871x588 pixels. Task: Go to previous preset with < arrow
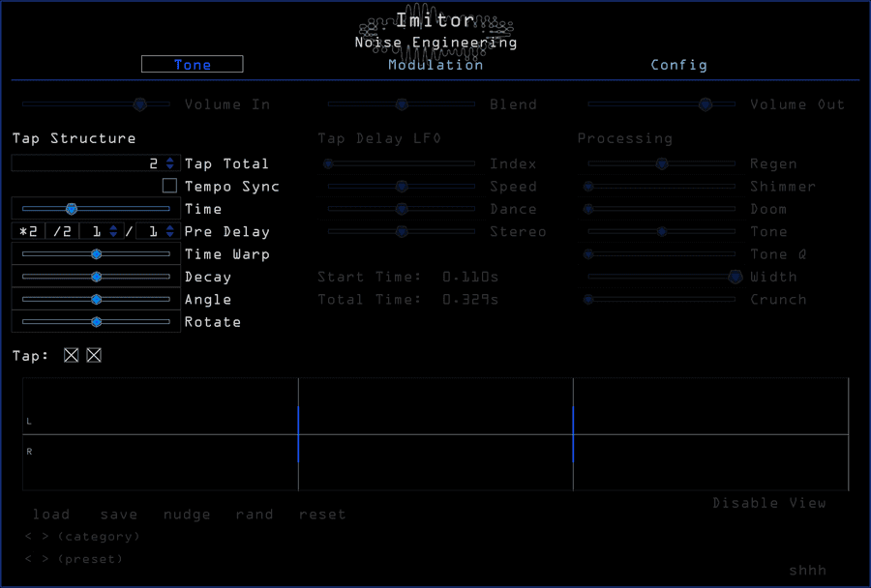[28, 559]
